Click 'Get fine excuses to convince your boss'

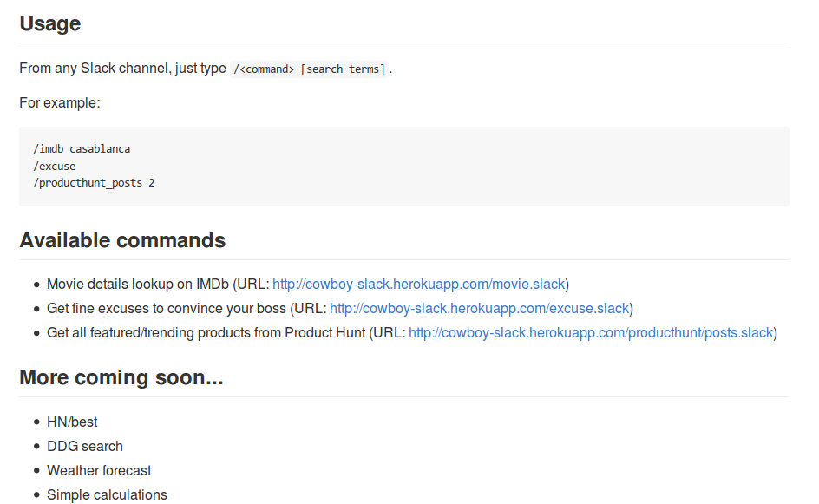point(167,309)
